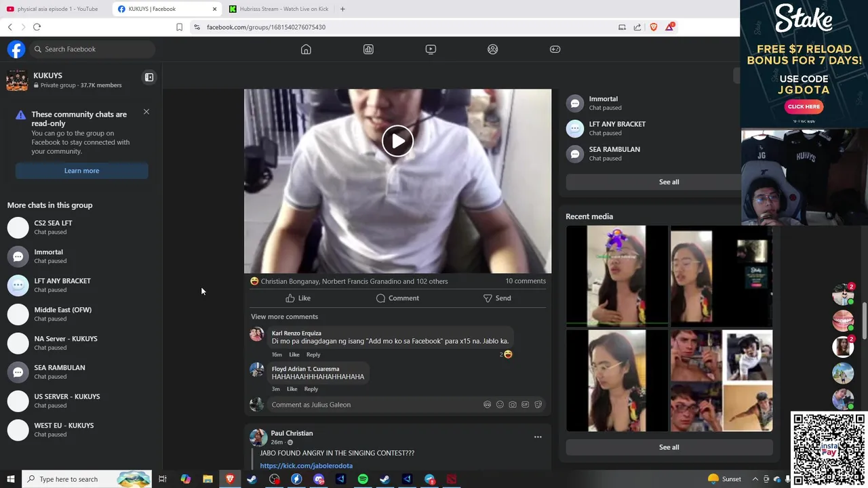Open LFT ANY BRACKET chat in left sidebar
Screen dimensions: 868x488
[81, 285]
